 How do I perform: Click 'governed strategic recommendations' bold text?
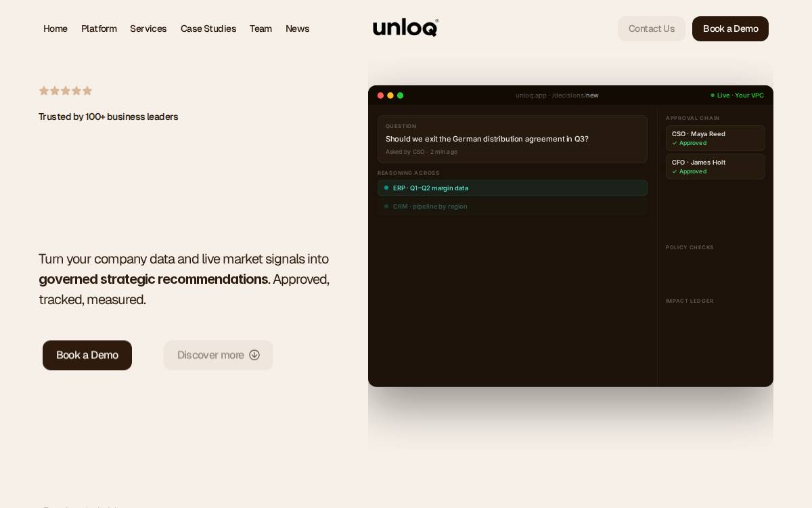pyautogui.click(x=154, y=279)
